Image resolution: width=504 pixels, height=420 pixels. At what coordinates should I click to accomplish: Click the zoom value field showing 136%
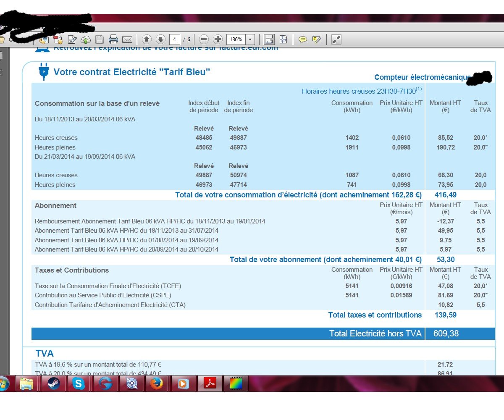click(x=236, y=39)
